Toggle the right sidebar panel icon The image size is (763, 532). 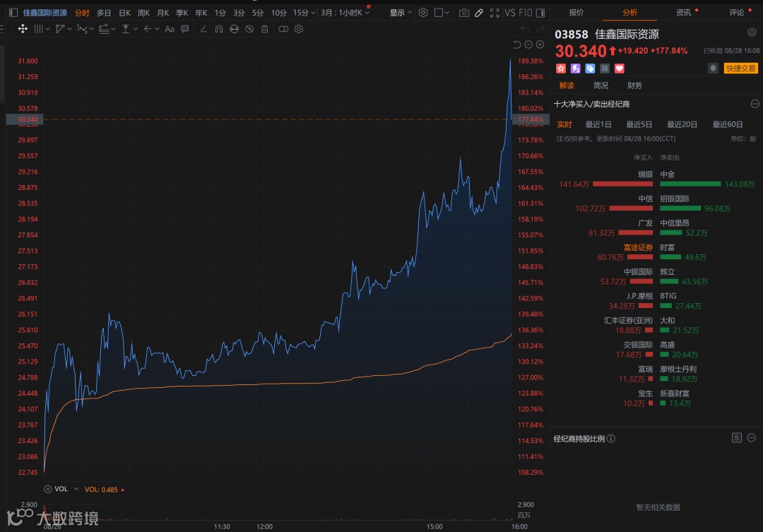(x=540, y=13)
